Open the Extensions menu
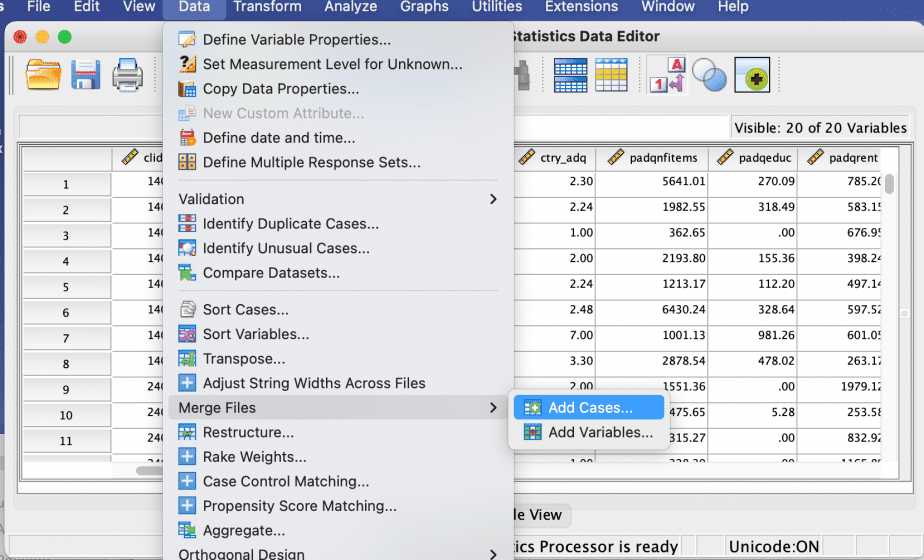 click(581, 6)
